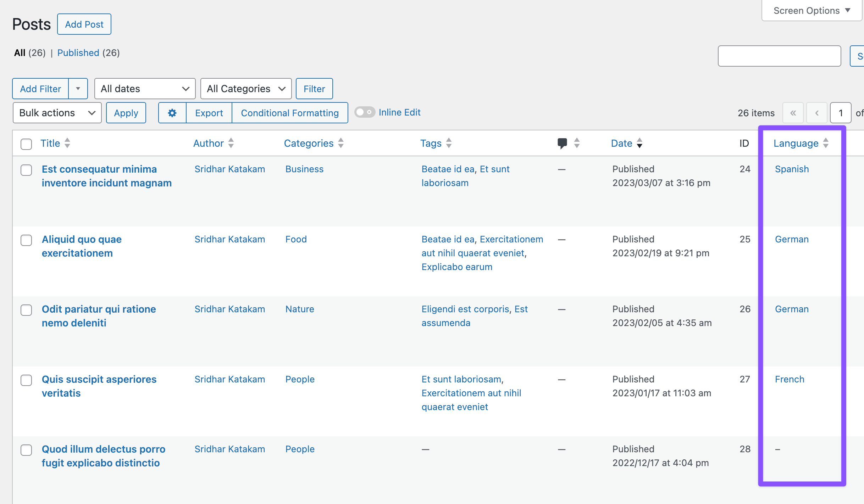The height and width of the screenshot is (504, 864).
Task: Click the comments bubble column icon
Action: click(562, 143)
